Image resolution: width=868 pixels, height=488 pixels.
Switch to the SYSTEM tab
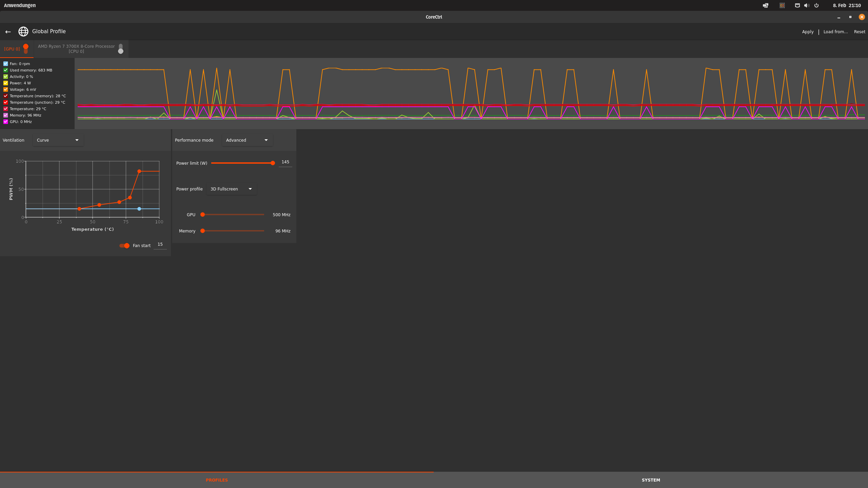[x=651, y=480]
